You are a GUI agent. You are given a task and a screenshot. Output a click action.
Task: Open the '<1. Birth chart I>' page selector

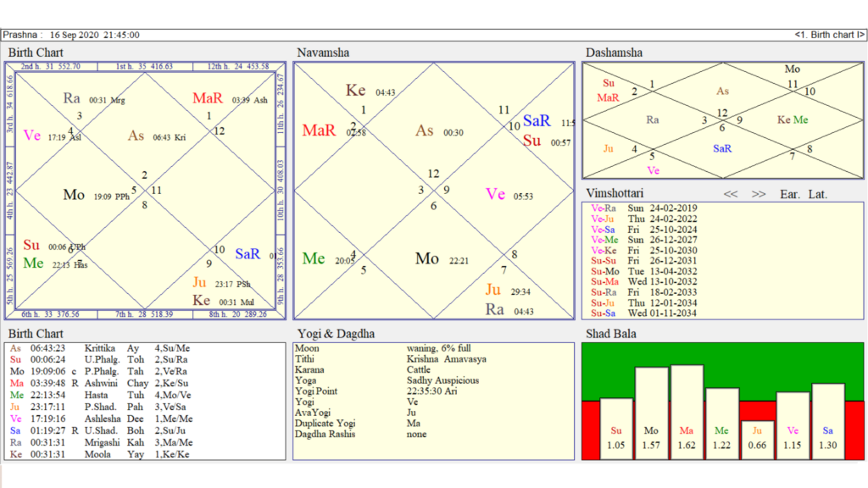pos(829,35)
